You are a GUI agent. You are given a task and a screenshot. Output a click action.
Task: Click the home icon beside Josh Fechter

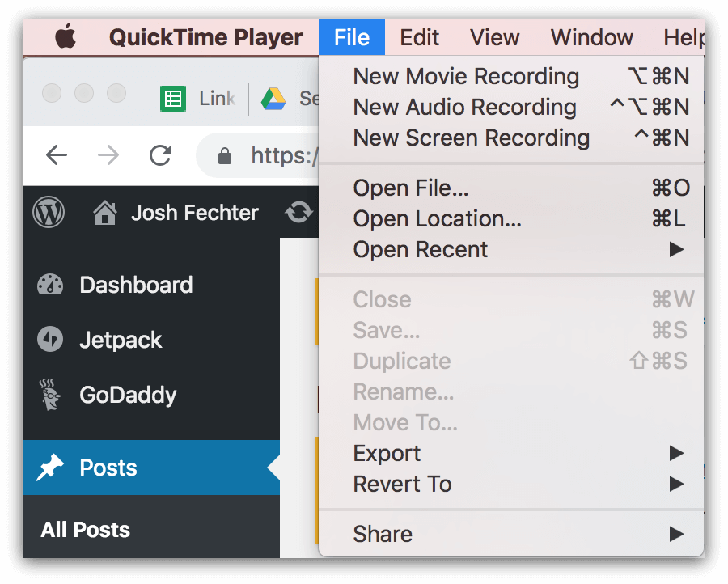105,213
